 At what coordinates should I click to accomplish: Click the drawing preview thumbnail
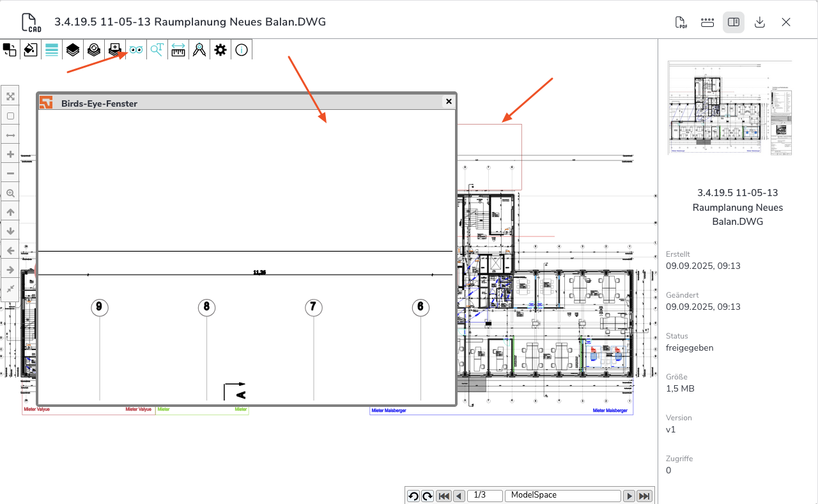(730, 108)
